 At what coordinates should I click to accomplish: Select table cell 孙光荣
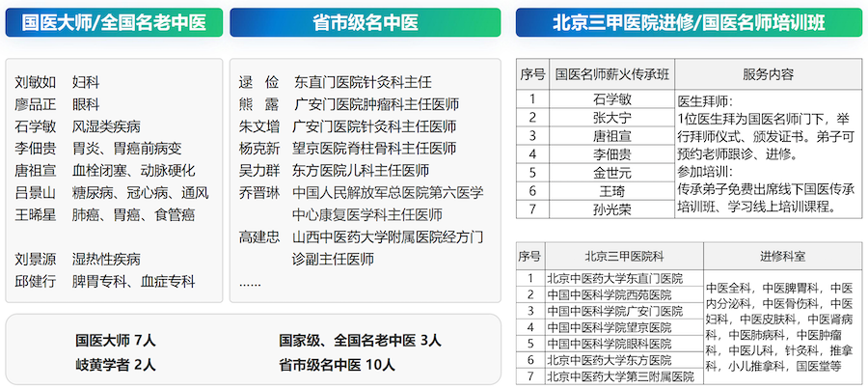(611, 209)
